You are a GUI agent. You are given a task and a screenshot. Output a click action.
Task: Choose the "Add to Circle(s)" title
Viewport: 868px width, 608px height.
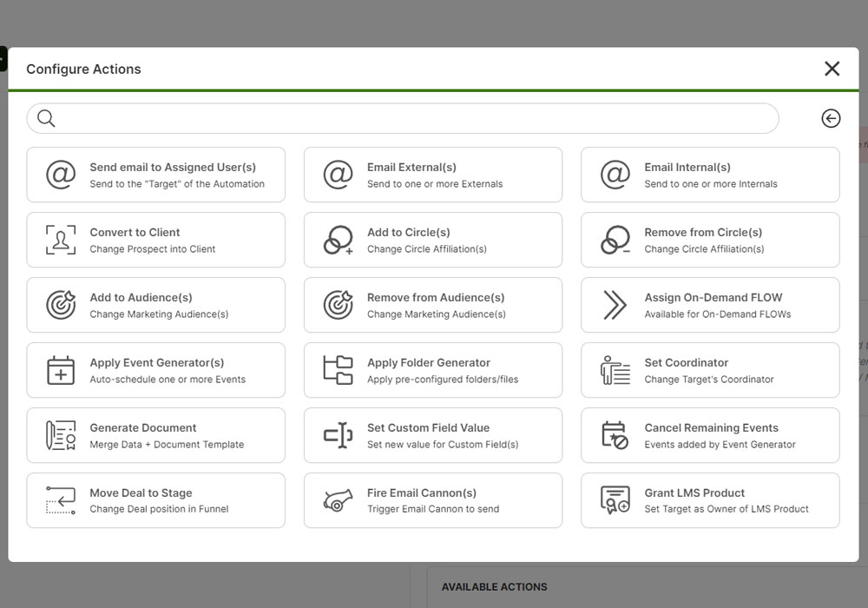(x=409, y=233)
